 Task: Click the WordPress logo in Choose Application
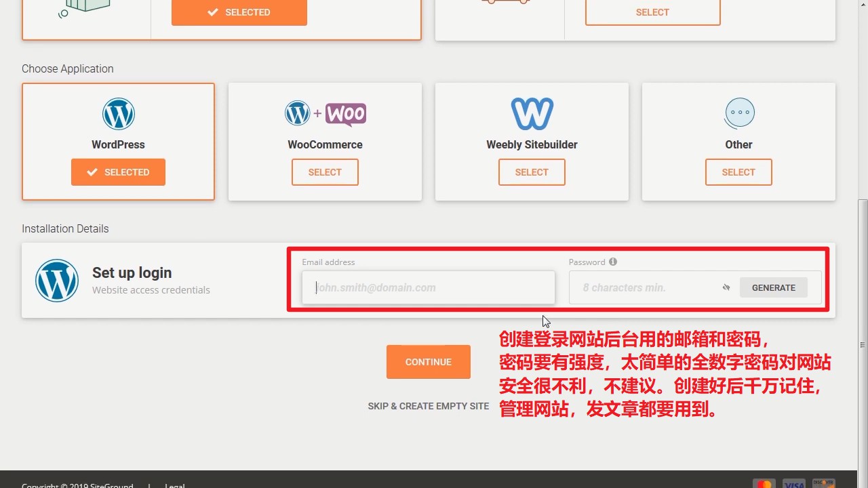(x=118, y=113)
